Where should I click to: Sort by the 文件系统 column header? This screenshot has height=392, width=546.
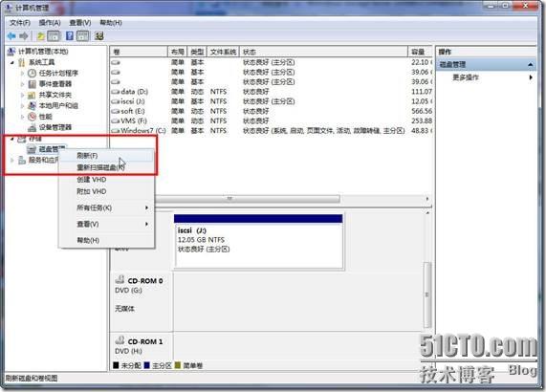coord(223,52)
